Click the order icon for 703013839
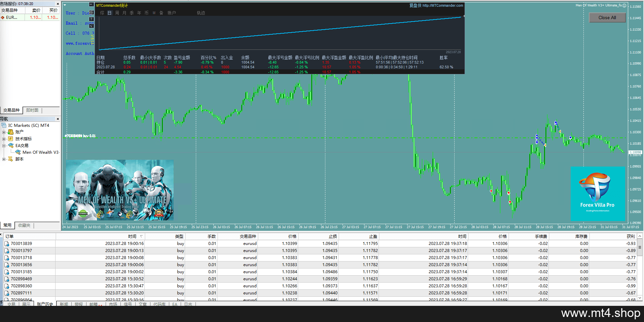The width and height of the screenshot is (644, 322). [x=7, y=244]
